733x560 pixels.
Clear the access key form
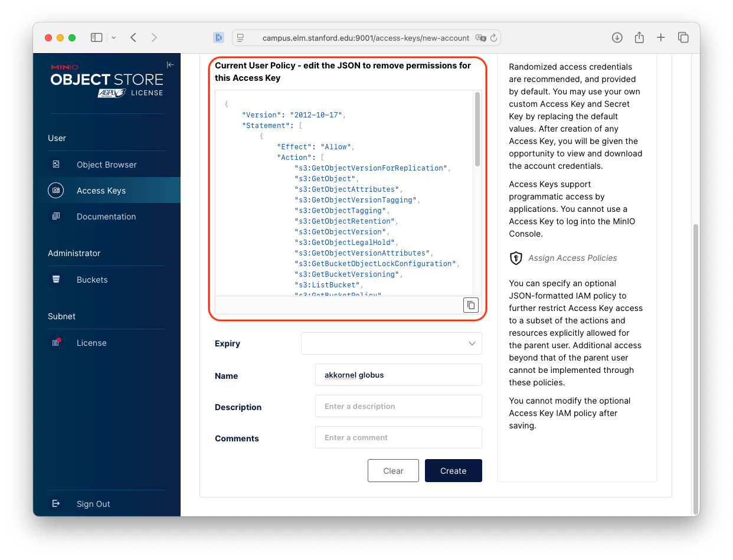tap(393, 470)
